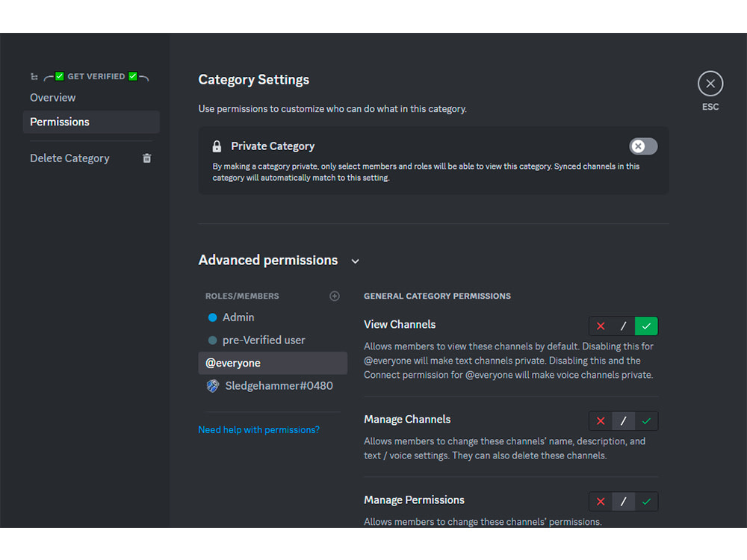Screen dimensions: 747x560
Task: Click Sledgehammer#0480's avatar
Action: click(x=213, y=385)
